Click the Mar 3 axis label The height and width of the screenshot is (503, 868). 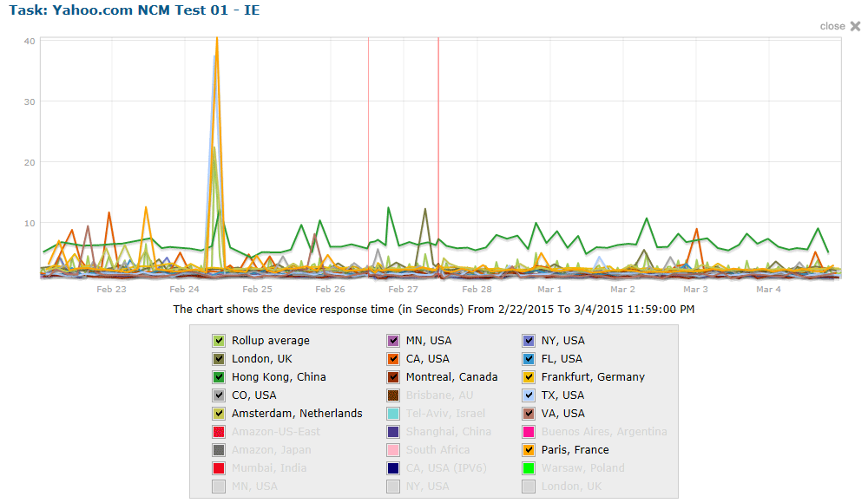tap(695, 289)
